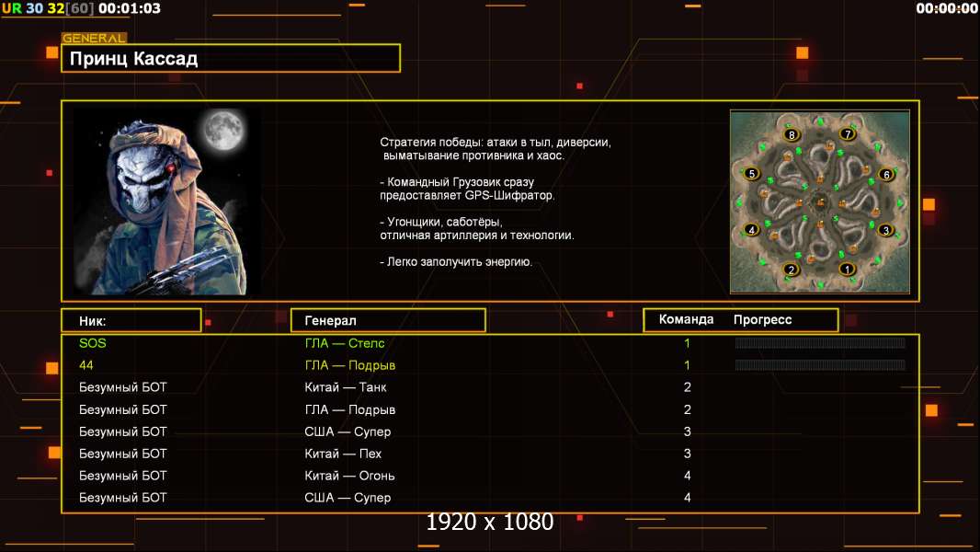Click the 'Китай — Пех' general entry

(x=343, y=454)
